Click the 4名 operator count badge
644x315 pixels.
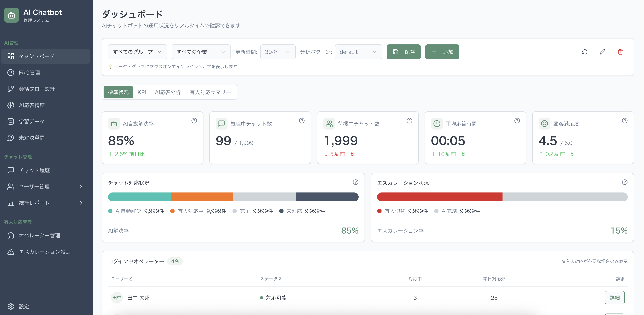coord(175,261)
